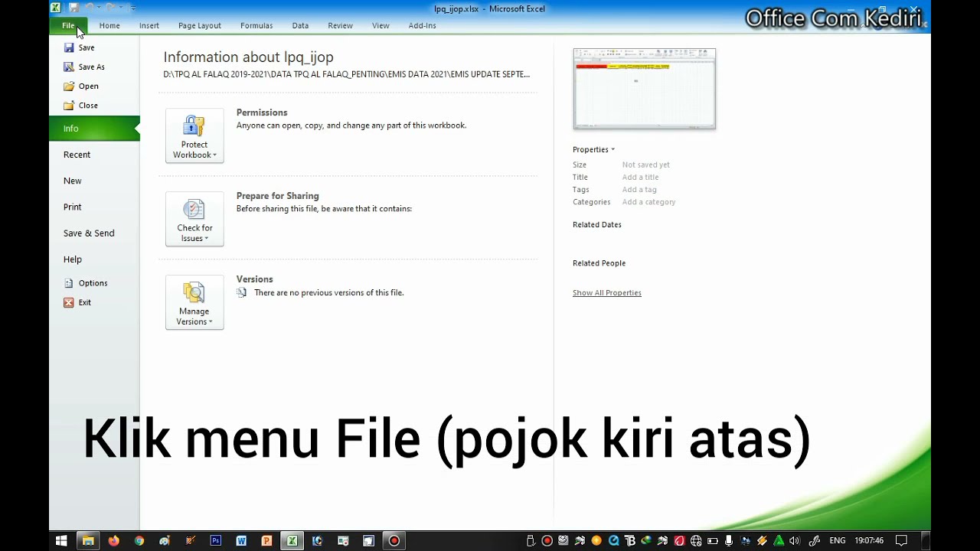This screenshot has width=980, height=551.
Task: Select Info in Backstage sidebar
Action: (95, 129)
